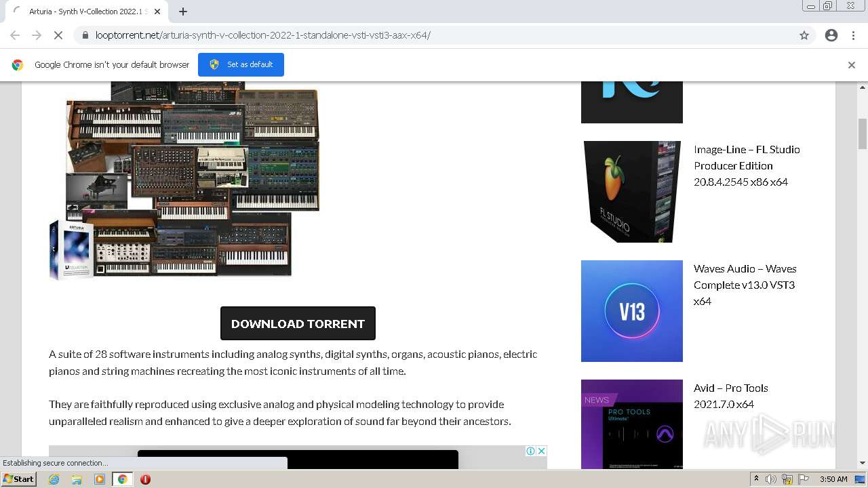868x488 pixels.
Task: Close the advertisement with X icon
Action: point(542,451)
